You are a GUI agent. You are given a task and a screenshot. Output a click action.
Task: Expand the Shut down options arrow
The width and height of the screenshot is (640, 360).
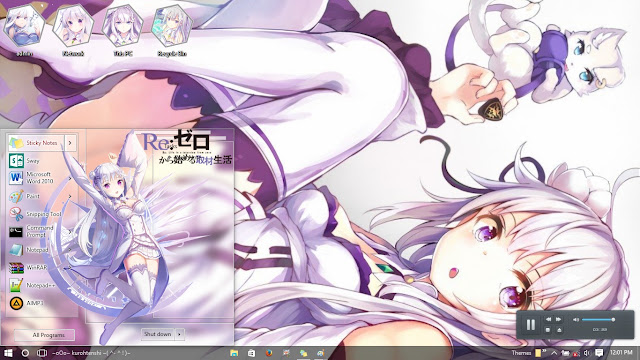tap(180, 334)
